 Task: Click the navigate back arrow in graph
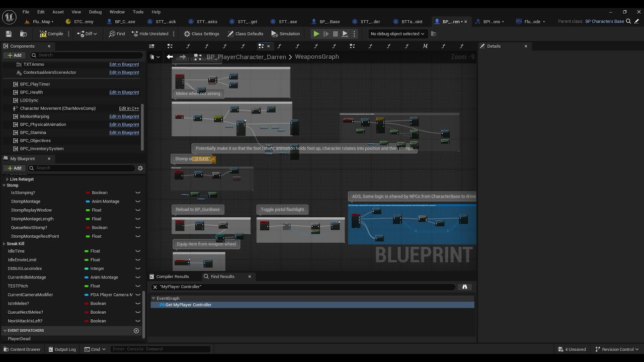[170, 57]
